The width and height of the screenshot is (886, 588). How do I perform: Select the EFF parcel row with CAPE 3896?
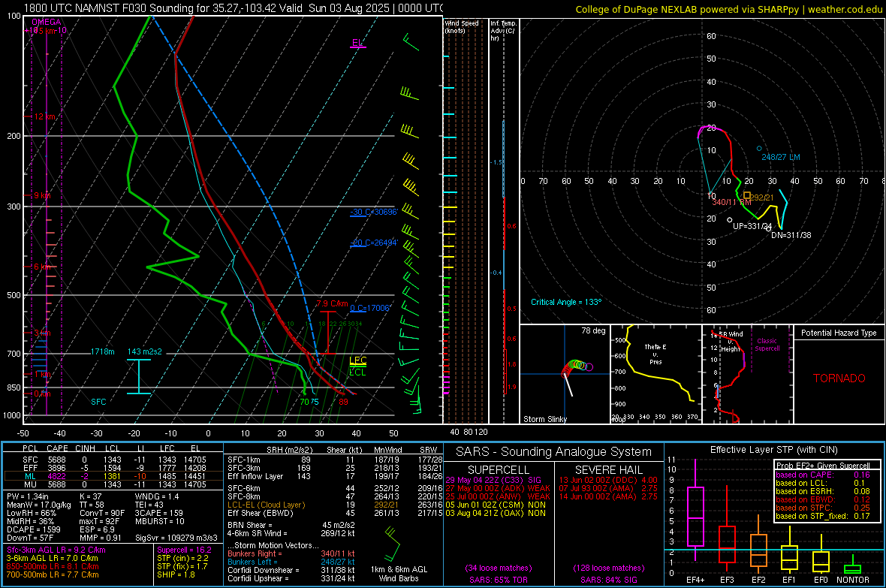pyautogui.click(x=113, y=468)
